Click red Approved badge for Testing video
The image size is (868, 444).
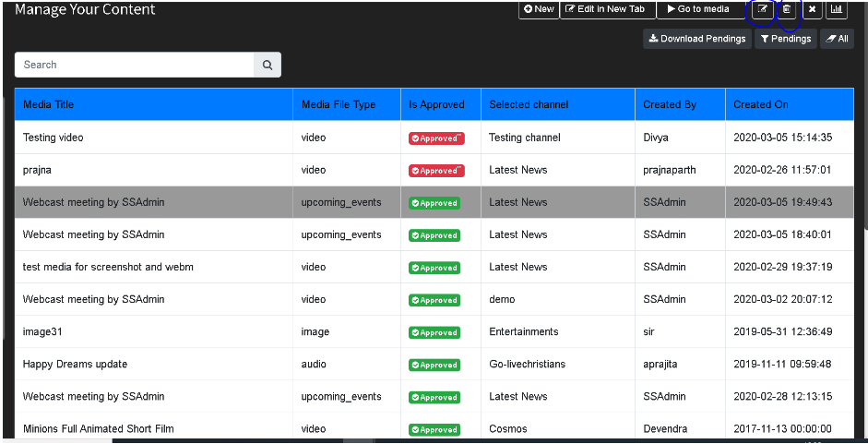click(x=436, y=138)
